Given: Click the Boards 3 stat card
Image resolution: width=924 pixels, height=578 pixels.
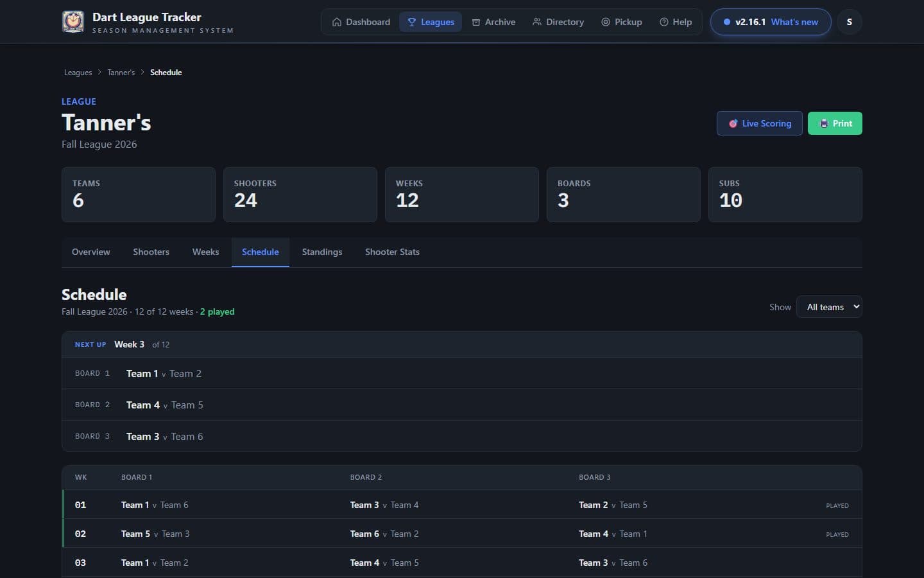Looking at the screenshot, I should click(x=623, y=195).
